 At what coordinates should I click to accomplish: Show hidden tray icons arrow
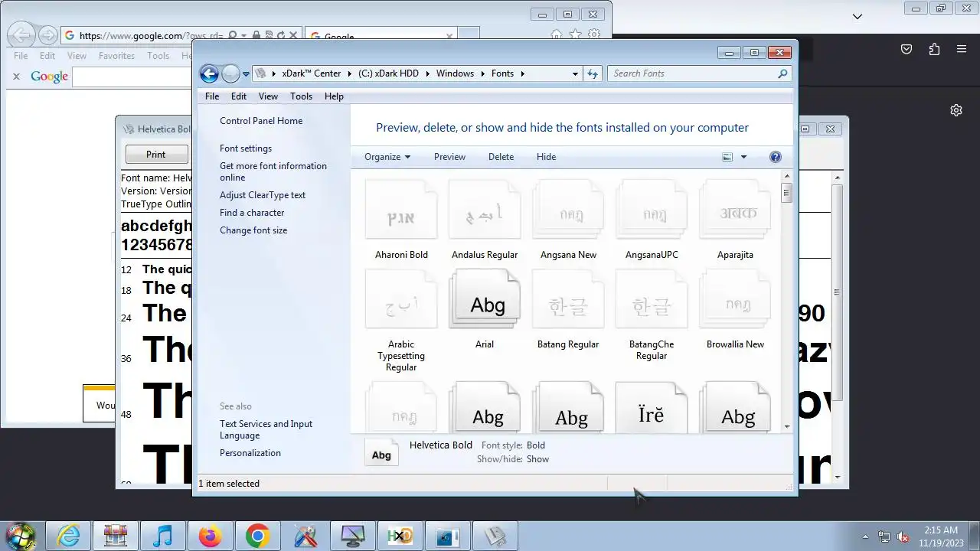[x=865, y=536]
